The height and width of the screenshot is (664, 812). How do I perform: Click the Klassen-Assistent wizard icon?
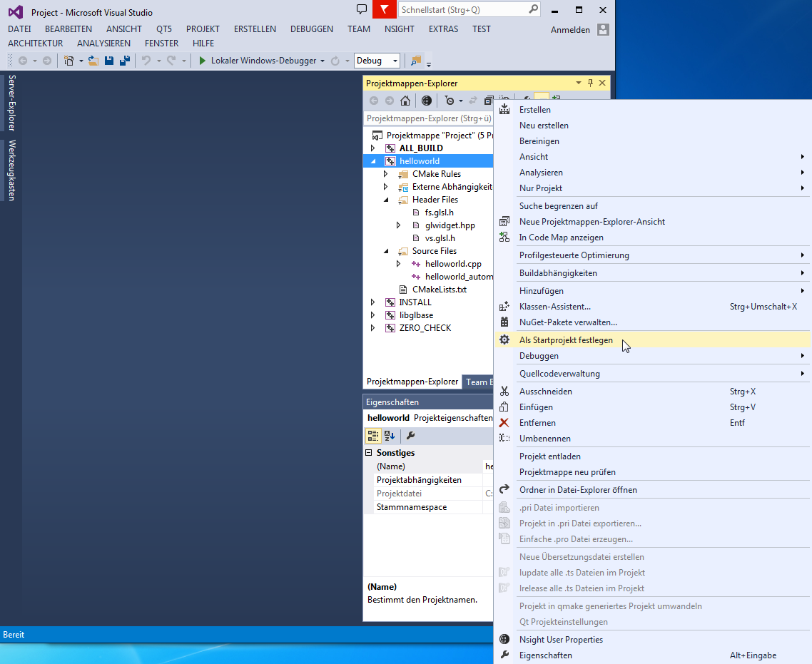pos(504,307)
